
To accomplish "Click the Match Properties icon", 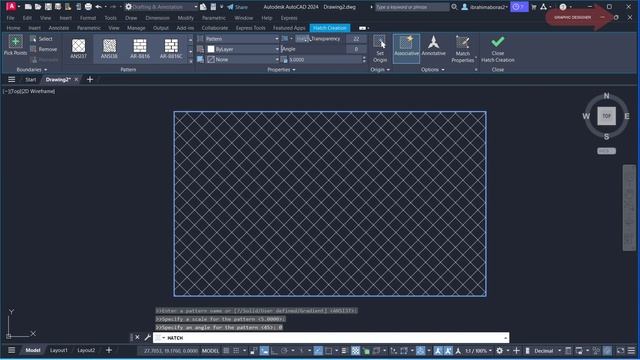I will [462, 42].
